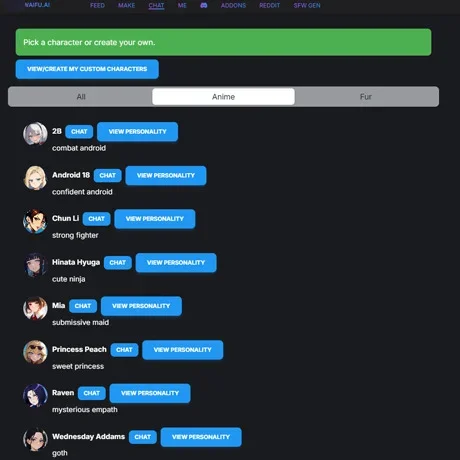Start chat with 2B
The height and width of the screenshot is (460, 460).
(x=79, y=132)
